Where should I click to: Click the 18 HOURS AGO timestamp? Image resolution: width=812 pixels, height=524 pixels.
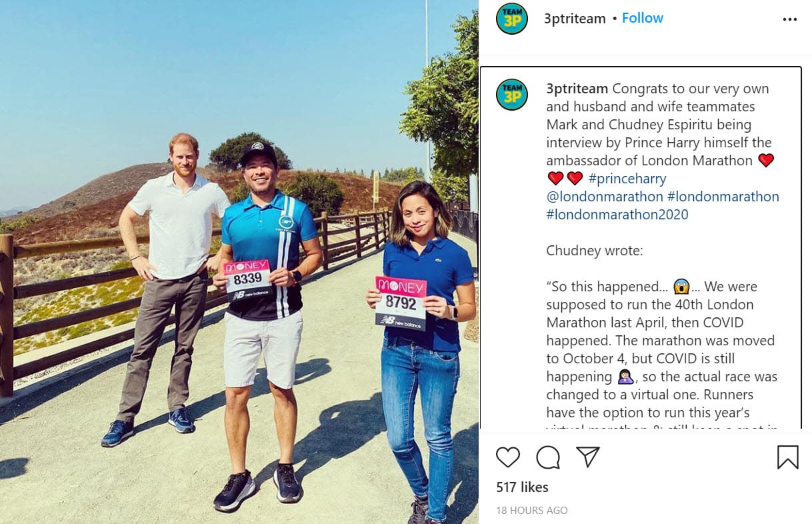531,511
